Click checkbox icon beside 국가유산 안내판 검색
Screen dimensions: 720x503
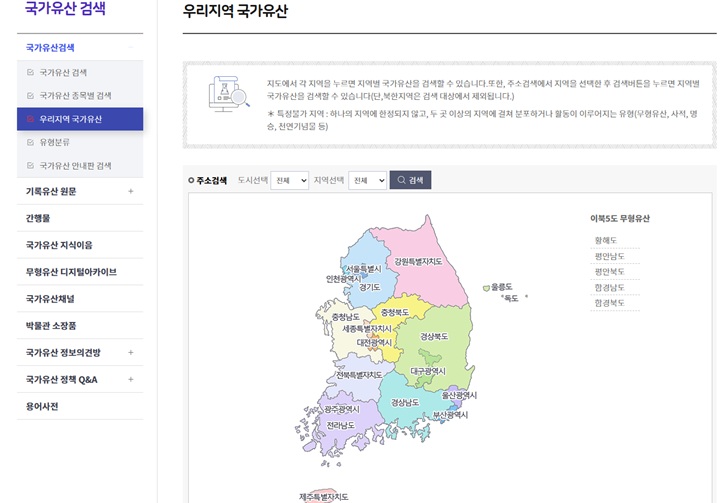(30, 165)
